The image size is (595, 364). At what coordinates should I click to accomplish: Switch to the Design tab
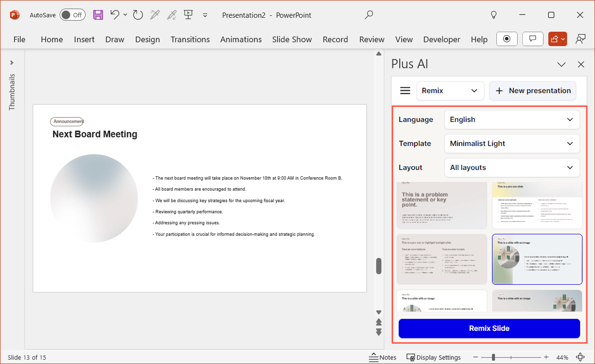pyautogui.click(x=147, y=39)
